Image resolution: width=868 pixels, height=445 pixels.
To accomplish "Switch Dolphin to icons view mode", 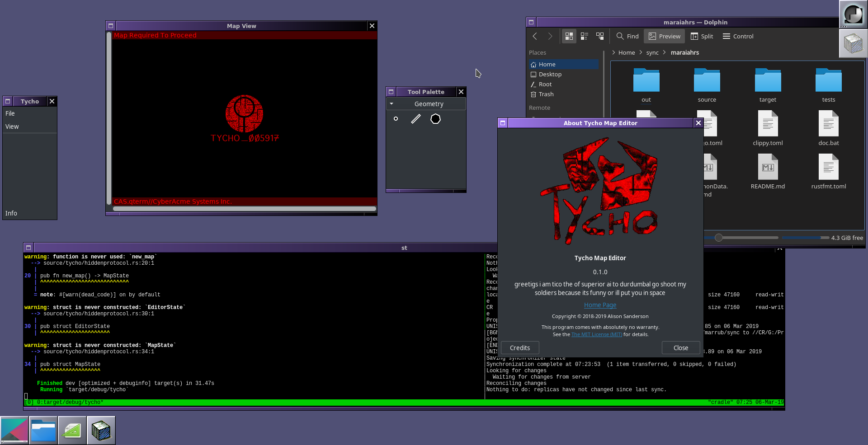I will coord(569,36).
